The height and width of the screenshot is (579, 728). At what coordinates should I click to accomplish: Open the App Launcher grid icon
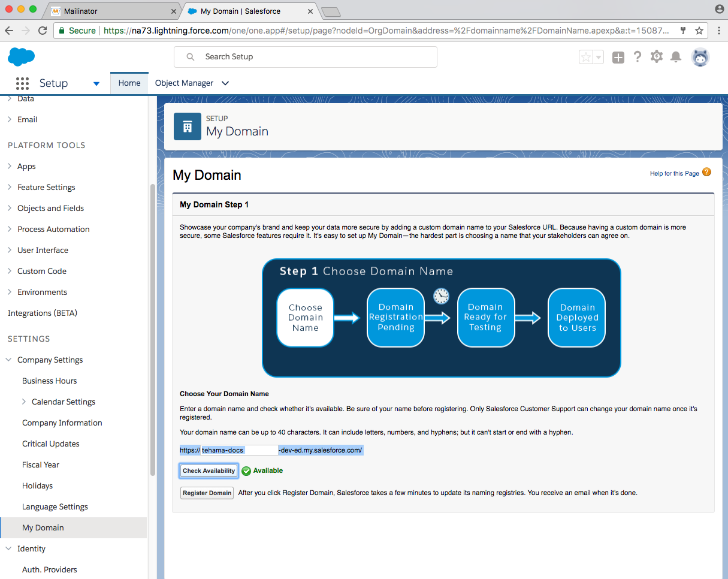pos(22,83)
